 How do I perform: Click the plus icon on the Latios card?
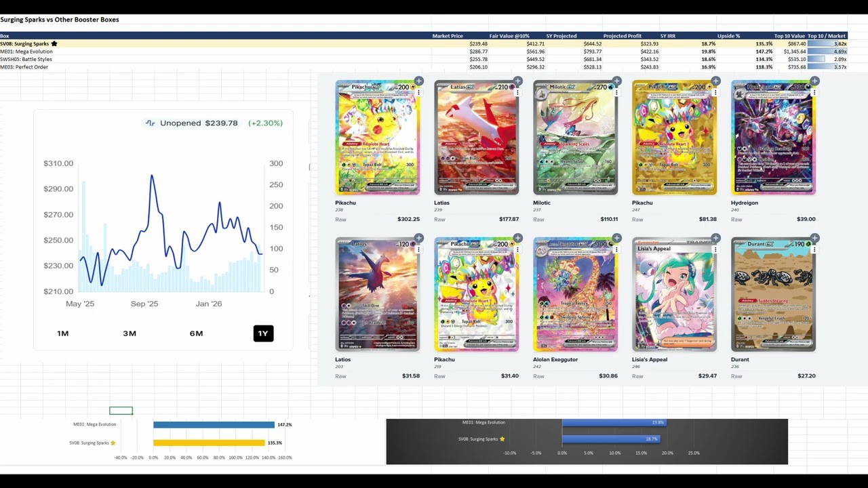point(419,238)
